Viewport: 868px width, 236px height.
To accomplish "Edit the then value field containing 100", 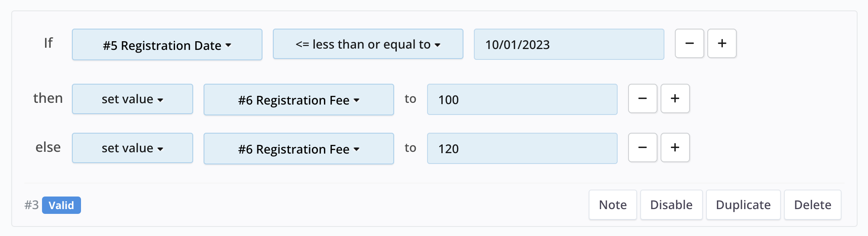I will click(x=522, y=99).
